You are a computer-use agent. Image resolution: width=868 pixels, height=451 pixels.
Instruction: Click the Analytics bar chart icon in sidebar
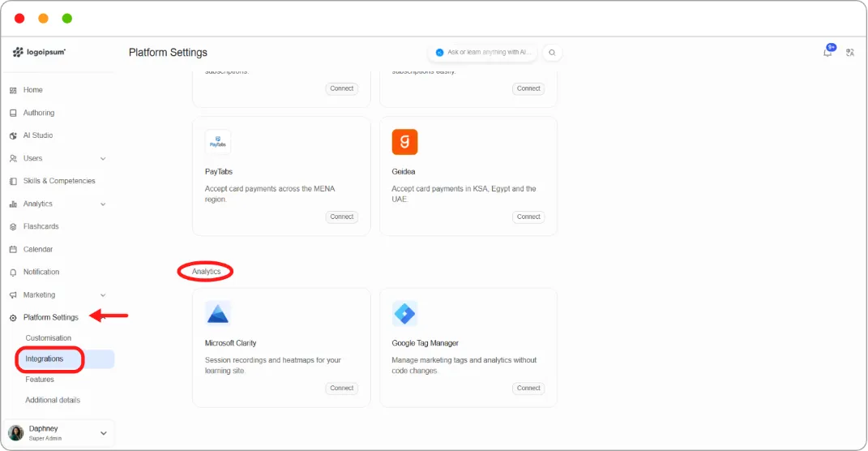coord(13,204)
